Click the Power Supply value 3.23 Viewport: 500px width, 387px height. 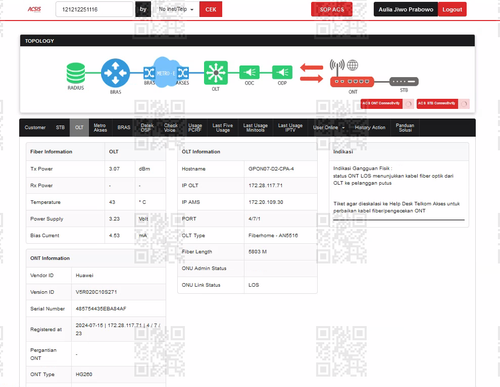tap(114, 219)
